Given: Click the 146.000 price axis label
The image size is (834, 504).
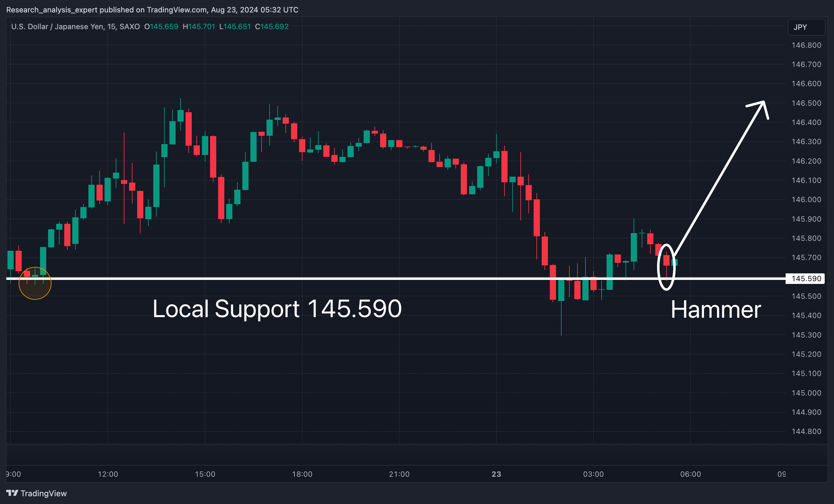Looking at the screenshot, I should (806, 200).
